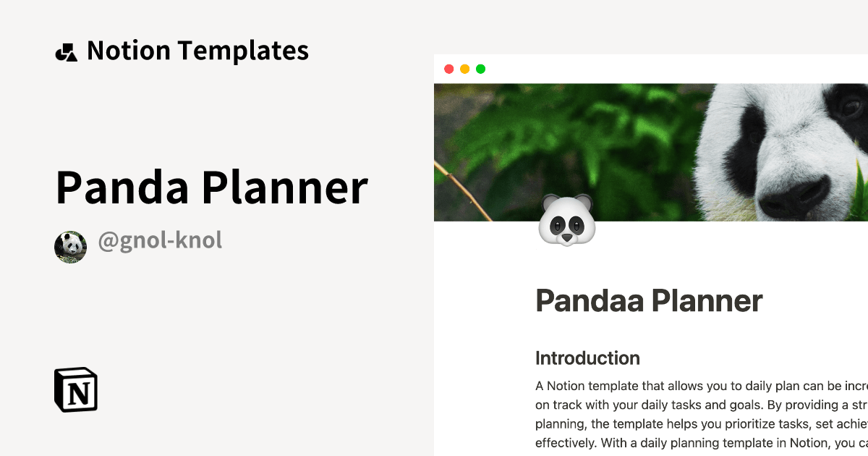Click the yellow traffic light dot
The height and width of the screenshot is (456, 868).
pyautogui.click(x=464, y=69)
